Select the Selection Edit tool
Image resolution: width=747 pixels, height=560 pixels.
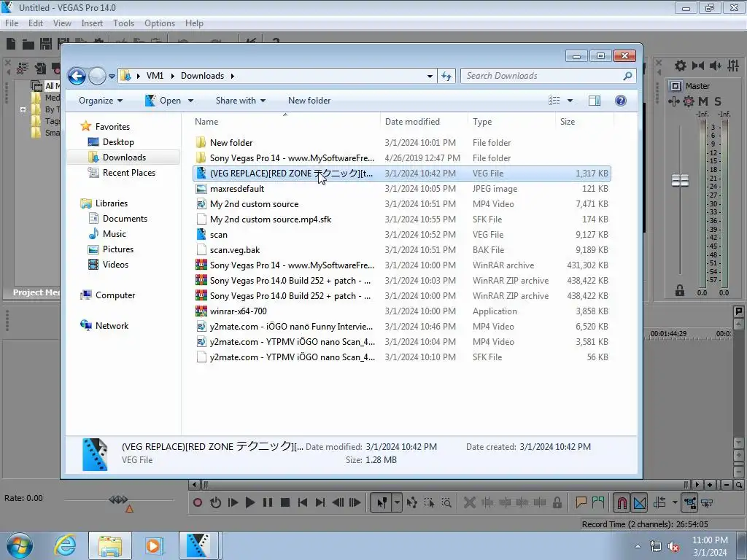[x=429, y=502]
